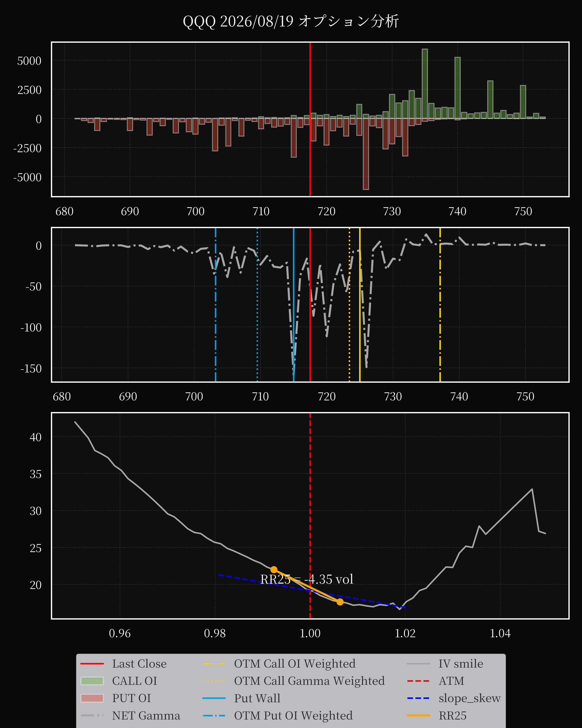582x728 pixels.
Task: Click the 'OTM Call Gamma Weighted' legend label
Action: tap(309, 681)
